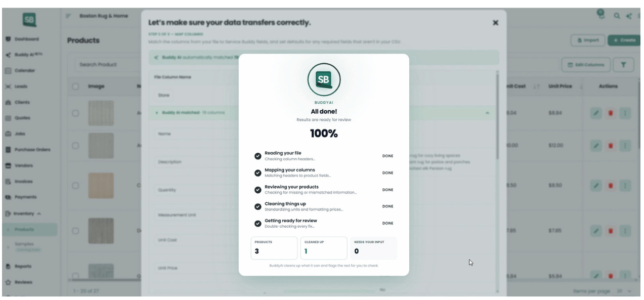
Task: Check the box for the $12.00 product row
Action: point(75,146)
